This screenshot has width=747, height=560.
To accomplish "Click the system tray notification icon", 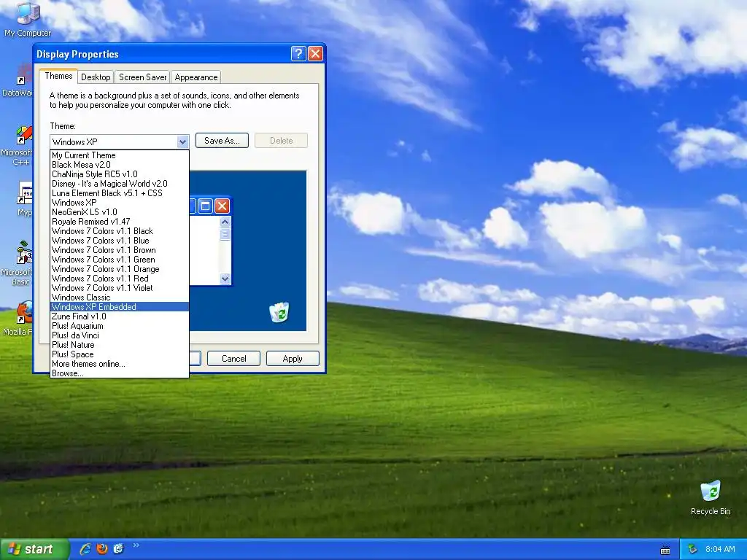I will (x=692, y=549).
